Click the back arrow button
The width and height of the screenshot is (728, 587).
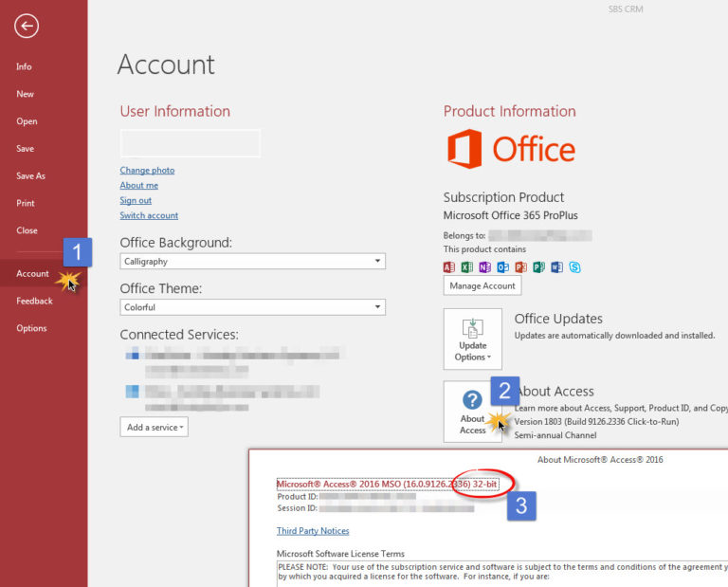tap(27, 27)
